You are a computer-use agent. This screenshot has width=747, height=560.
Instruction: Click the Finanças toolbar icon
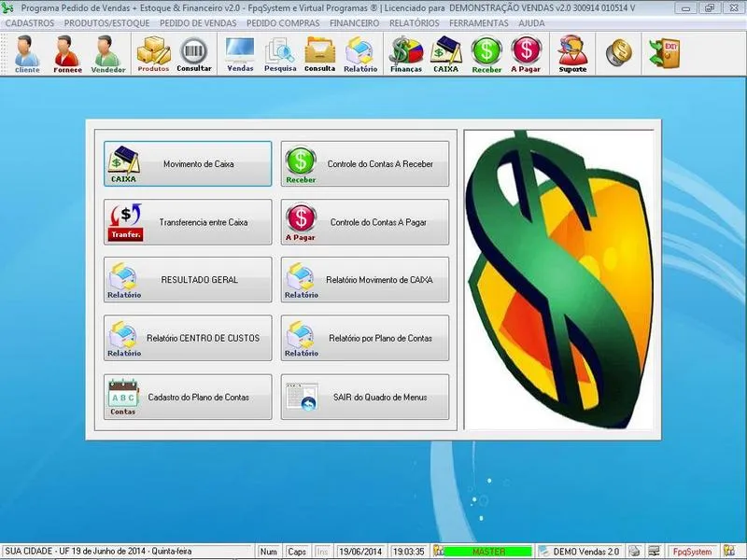pyautogui.click(x=406, y=54)
